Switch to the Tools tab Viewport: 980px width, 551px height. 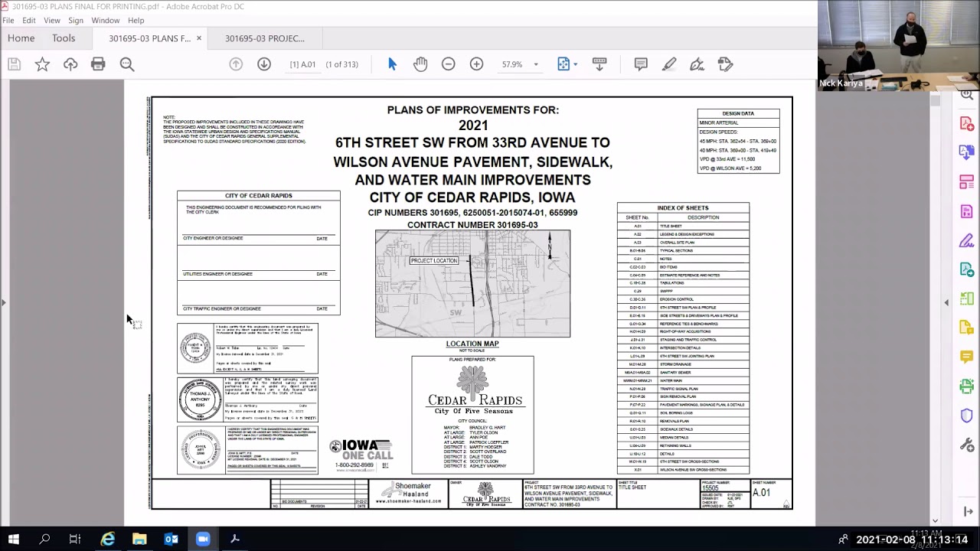tap(64, 38)
